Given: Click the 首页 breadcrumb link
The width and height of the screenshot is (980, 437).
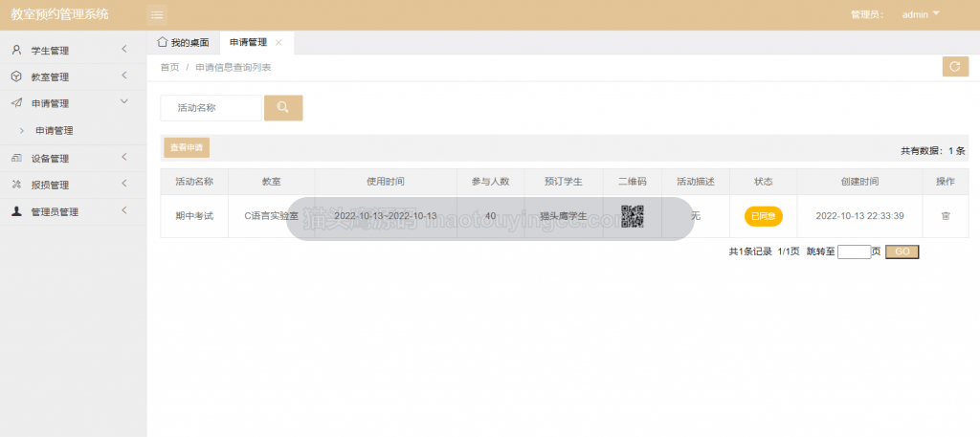Looking at the screenshot, I should [x=169, y=68].
